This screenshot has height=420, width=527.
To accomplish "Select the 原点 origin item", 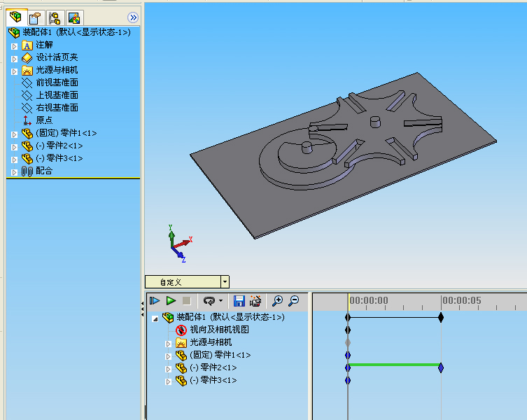I will pyautogui.click(x=44, y=120).
